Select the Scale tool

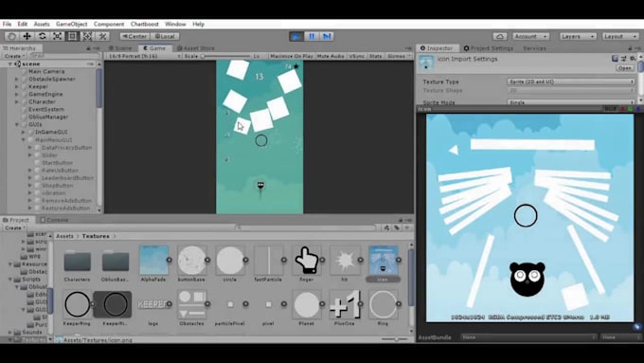pos(57,36)
